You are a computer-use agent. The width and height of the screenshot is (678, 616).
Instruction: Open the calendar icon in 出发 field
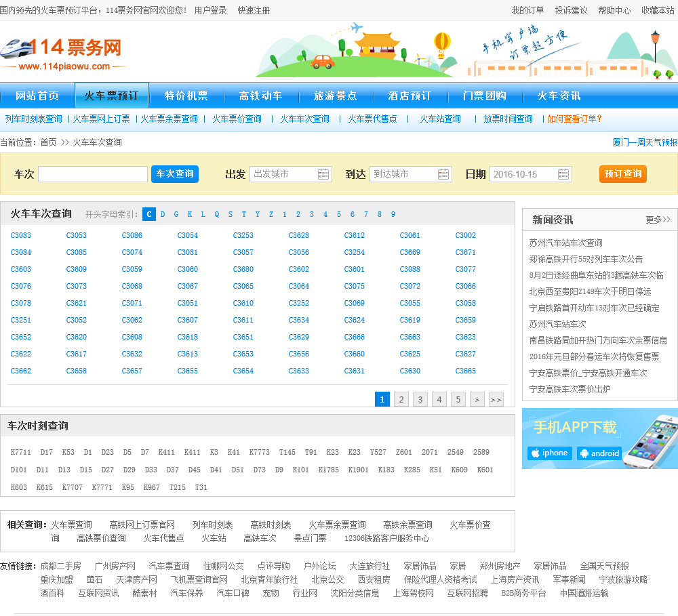(x=323, y=174)
